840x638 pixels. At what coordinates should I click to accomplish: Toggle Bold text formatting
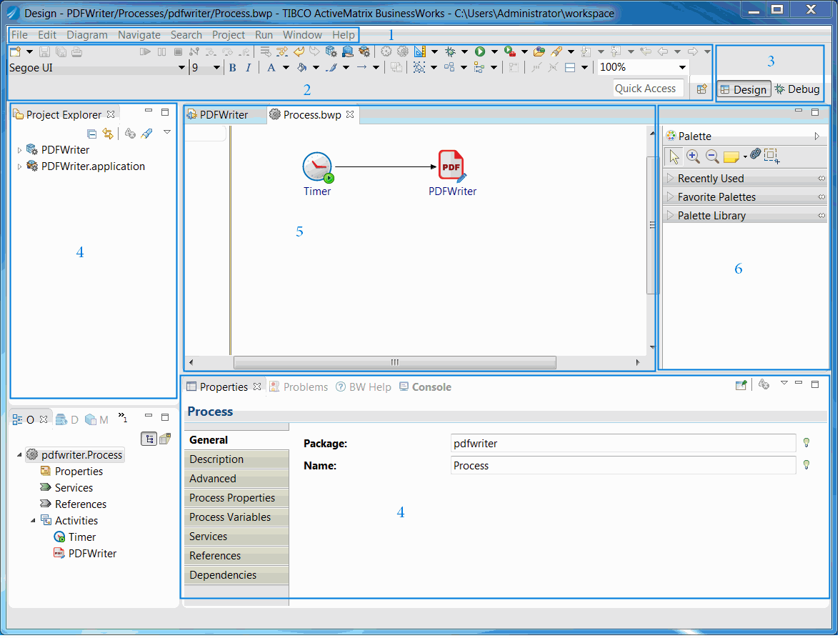pos(232,68)
